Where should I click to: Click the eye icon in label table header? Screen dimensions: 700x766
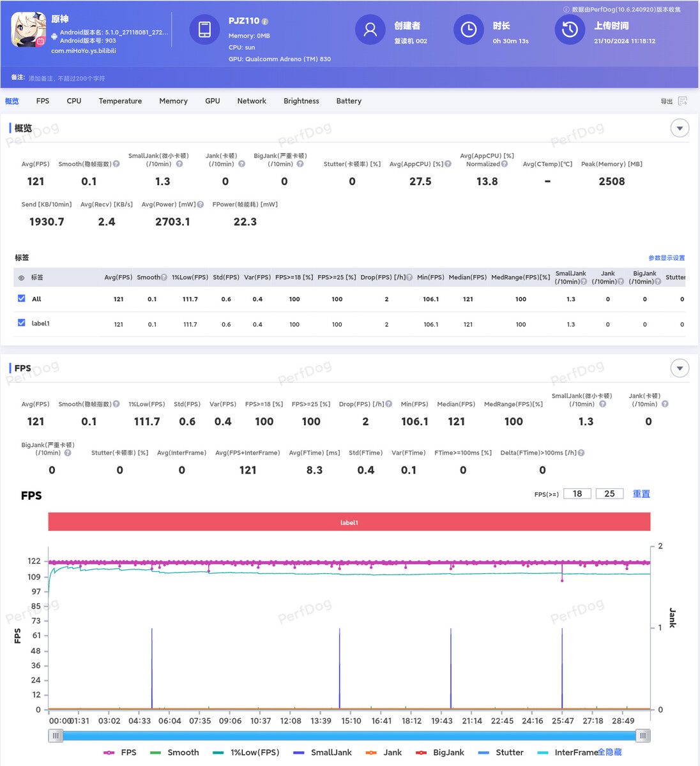tap(21, 278)
